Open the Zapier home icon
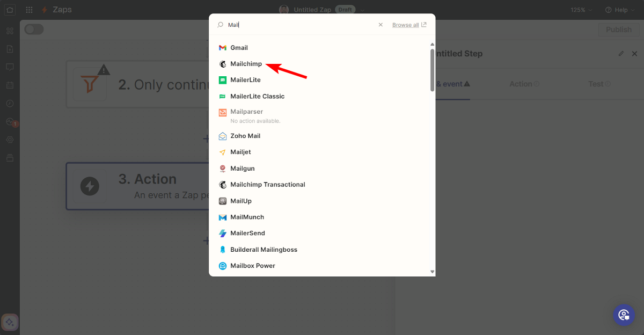The width and height of the screenshot is (644, 335). point(10,10)
